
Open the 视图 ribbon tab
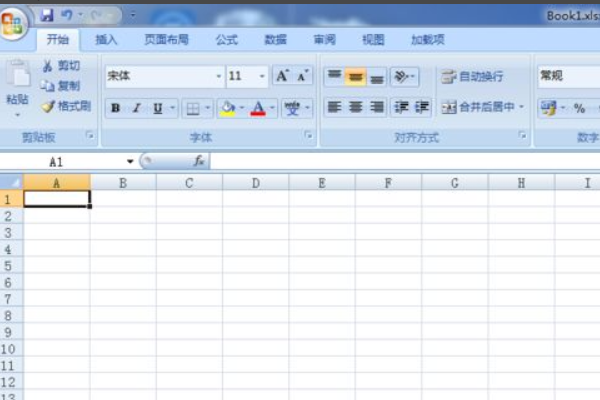(373, 39)
